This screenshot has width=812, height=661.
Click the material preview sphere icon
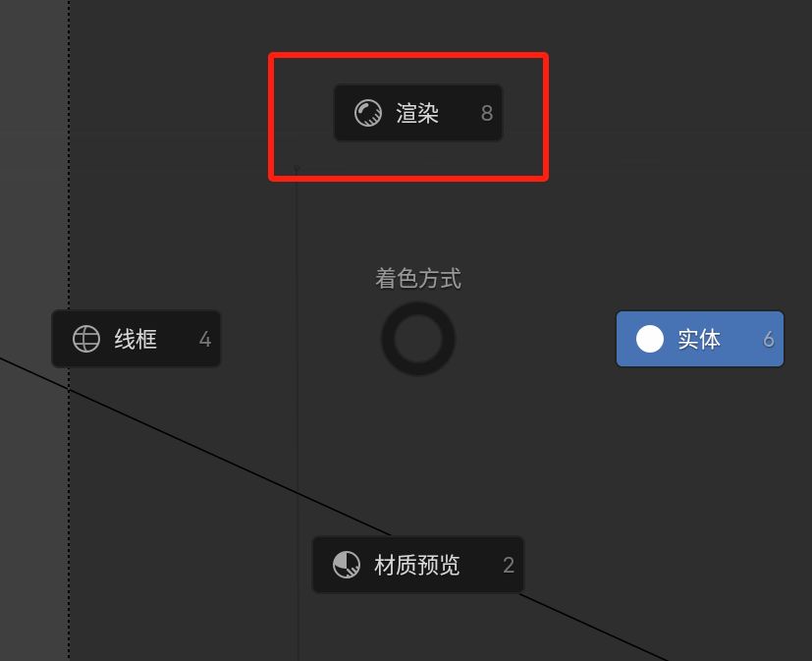pos(346,564)
